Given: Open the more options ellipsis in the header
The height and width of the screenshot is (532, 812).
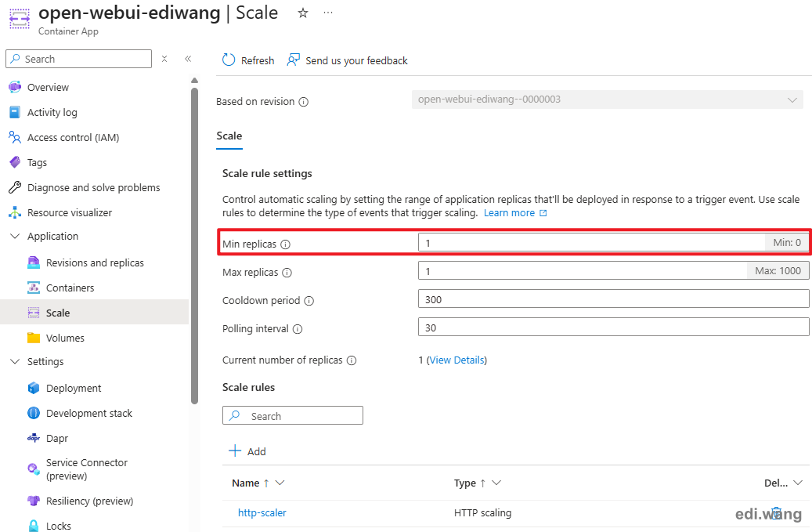Looking at the screenshot, I should click(x=328, y=13).
